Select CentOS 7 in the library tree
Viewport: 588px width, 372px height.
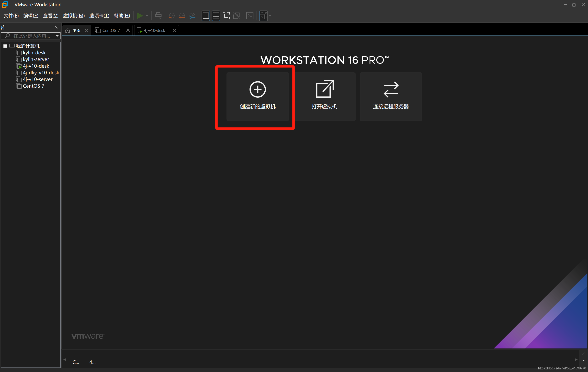(34, 86)
